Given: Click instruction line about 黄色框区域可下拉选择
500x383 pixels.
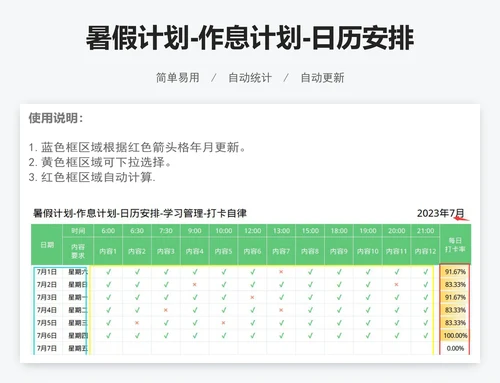Looking at the screenshot, I should click(x=99, y=162).
